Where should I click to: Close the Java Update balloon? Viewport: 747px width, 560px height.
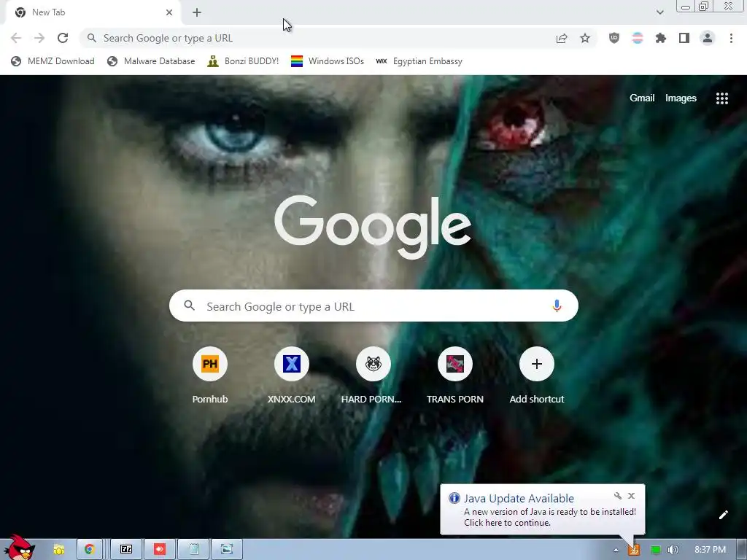[x=631, y=496]
